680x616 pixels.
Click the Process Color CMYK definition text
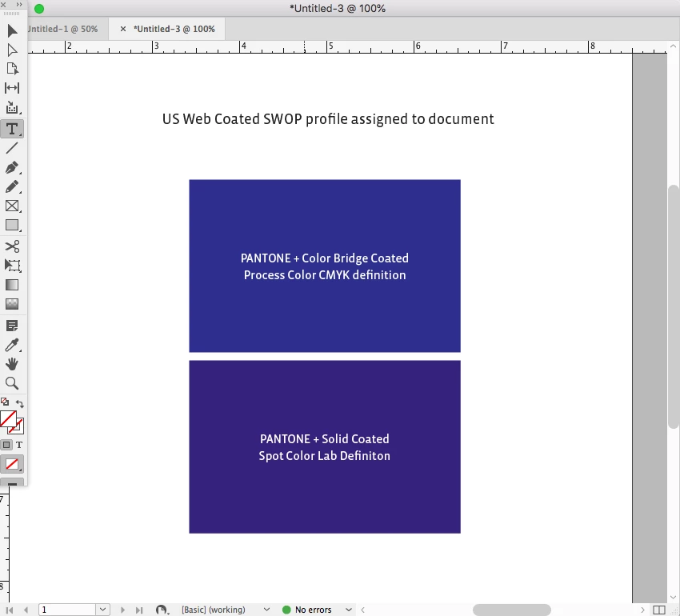[x=325, y=275]
